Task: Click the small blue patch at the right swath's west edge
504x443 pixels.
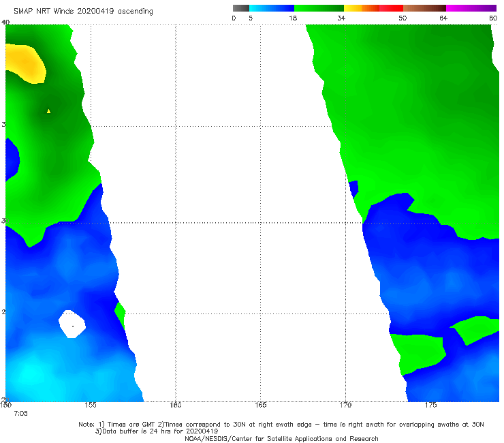Action: point(353,189)
